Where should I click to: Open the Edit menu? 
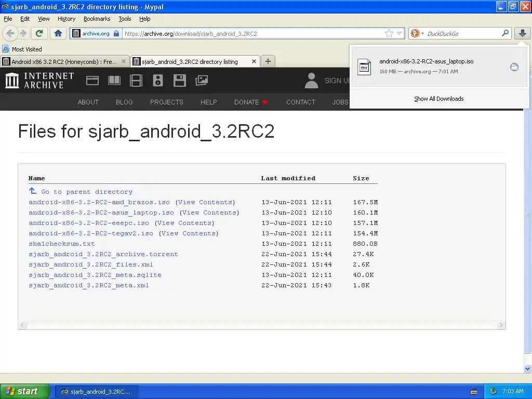click(x=25, y=19)
